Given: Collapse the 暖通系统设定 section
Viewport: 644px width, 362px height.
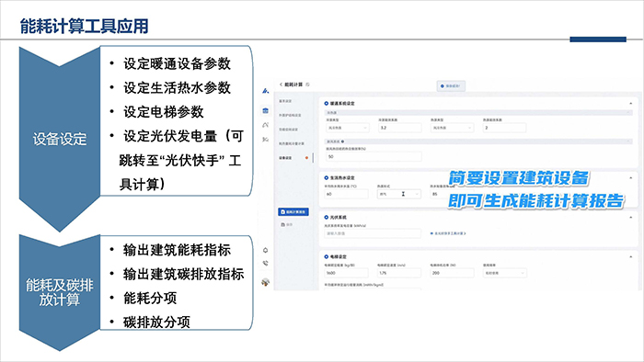Looking at the screenshot, I should [x=631, y=103].
